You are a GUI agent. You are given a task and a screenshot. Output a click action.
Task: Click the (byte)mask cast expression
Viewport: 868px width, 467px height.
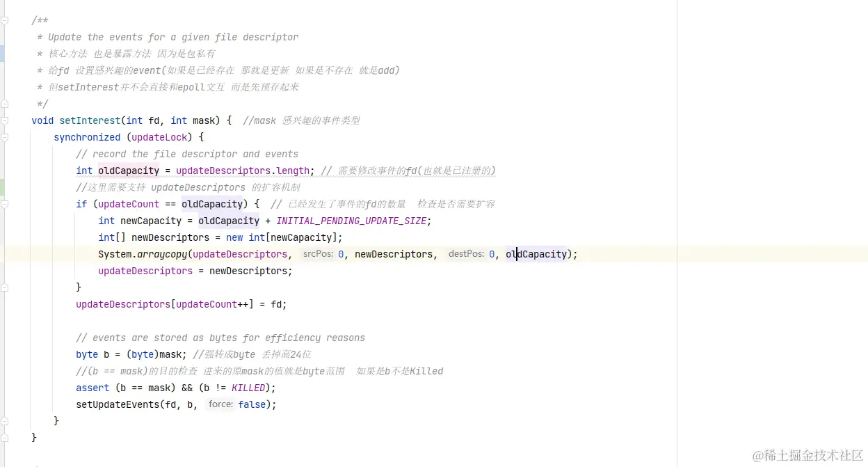156,354
